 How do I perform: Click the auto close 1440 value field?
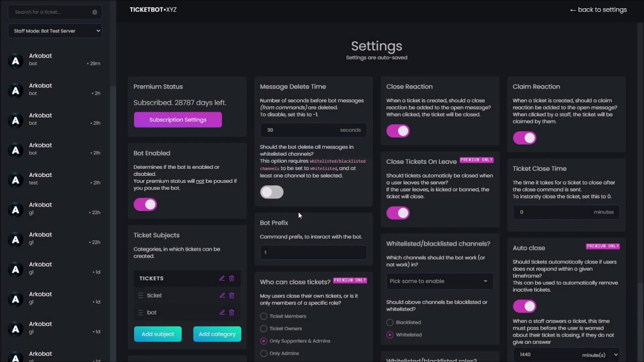[x=546, y=355]
